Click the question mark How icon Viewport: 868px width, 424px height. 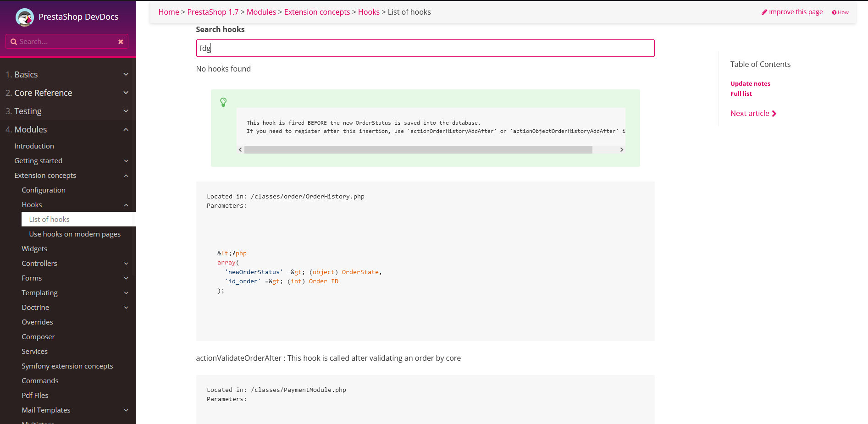(x=835, y=13)
